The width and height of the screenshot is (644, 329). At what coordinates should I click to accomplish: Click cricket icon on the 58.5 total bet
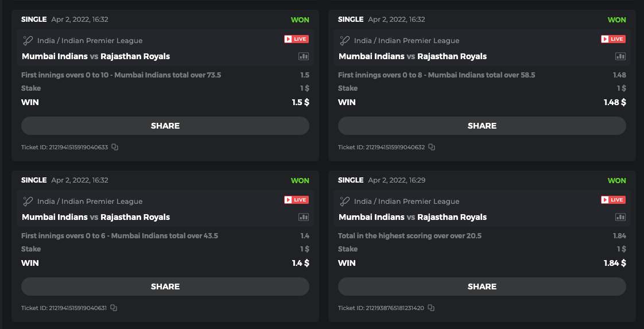point(344,41)
